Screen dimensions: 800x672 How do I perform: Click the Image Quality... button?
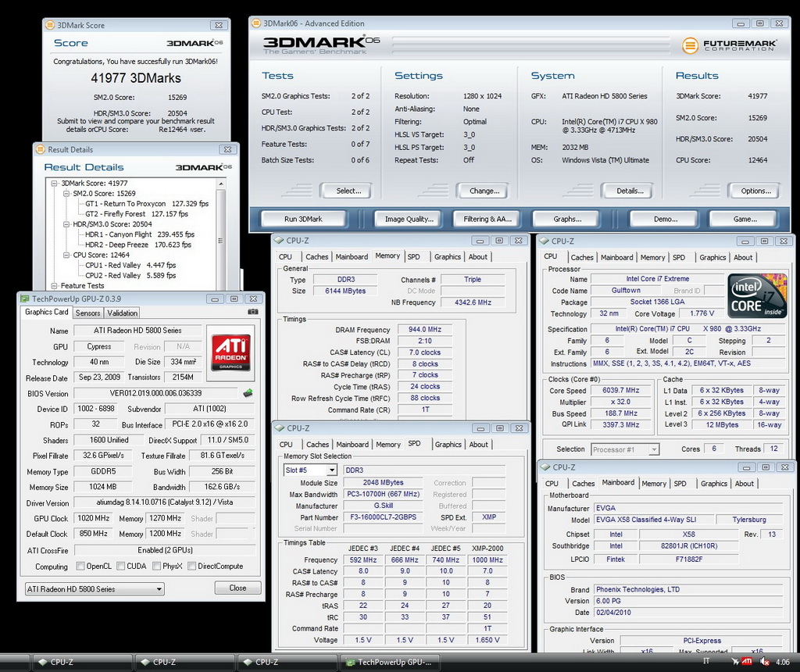point(409,219)
